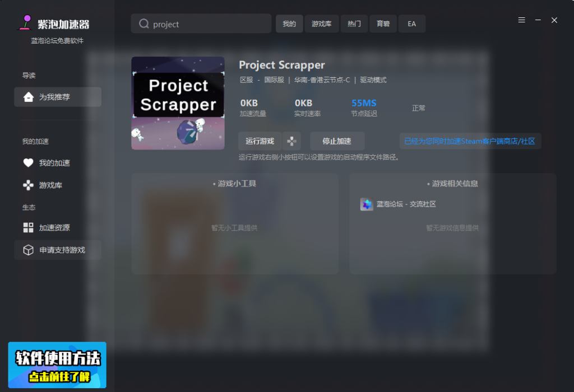Click the 驱动模式 mode text
This screenshot has width=574, height=392.
click(373, 80)
